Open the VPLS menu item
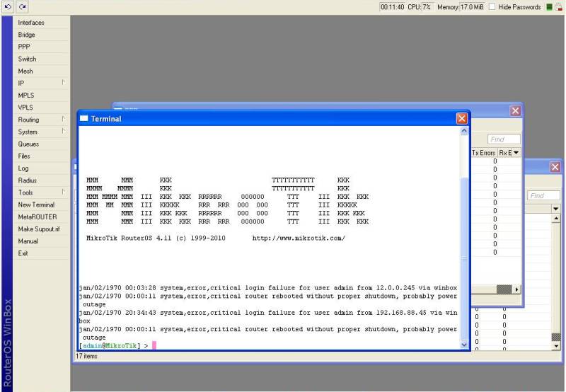 25,108
